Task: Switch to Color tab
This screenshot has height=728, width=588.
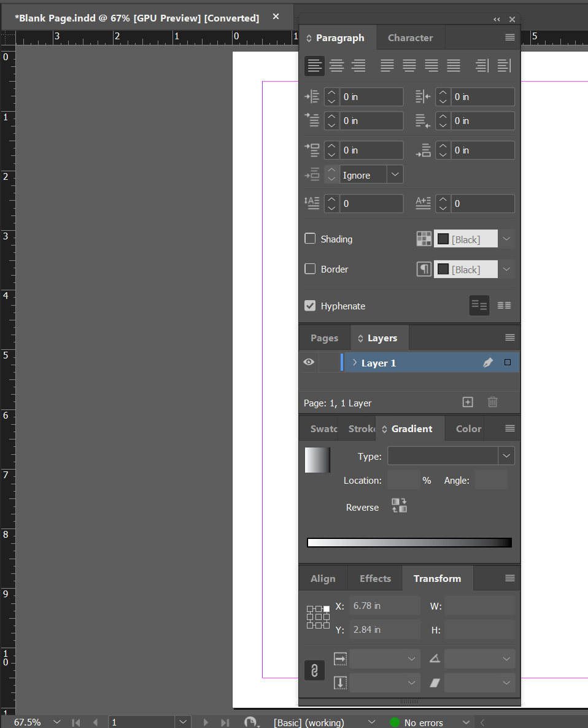Action: click(468, 429)
